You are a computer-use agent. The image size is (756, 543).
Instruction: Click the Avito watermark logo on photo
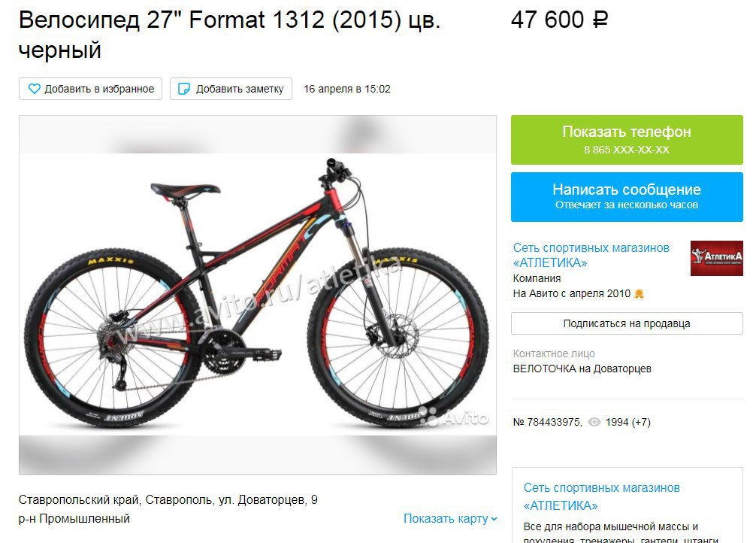point(454,417)
